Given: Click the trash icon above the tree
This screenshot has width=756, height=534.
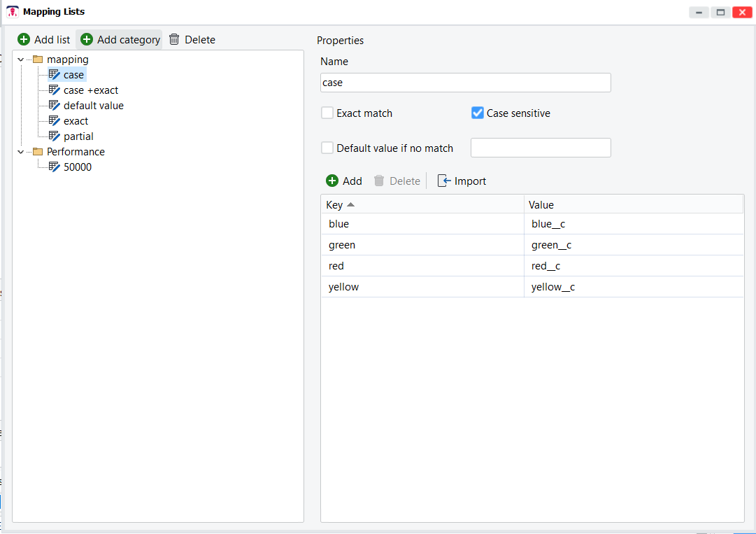Looking at the screenshot, I should 174,40.
